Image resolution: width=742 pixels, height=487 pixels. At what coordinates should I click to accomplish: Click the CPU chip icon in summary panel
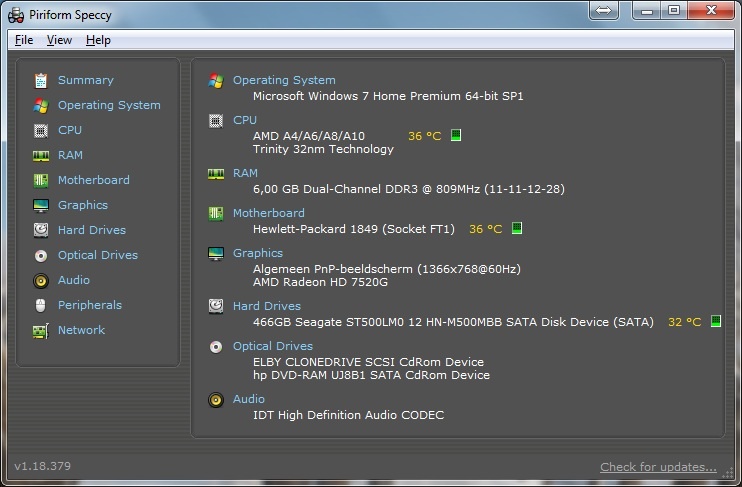click(x=216, y=121)
